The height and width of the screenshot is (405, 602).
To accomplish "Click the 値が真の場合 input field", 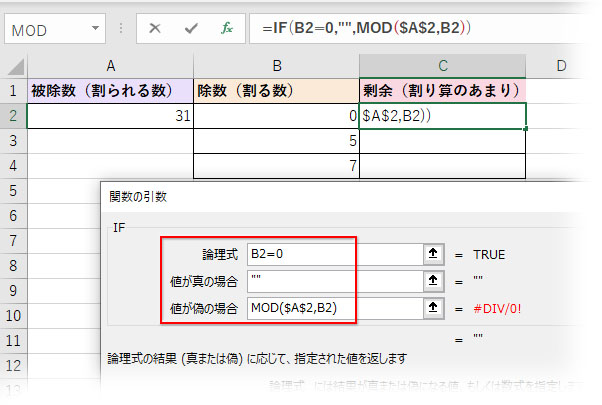I will (335, 281).
